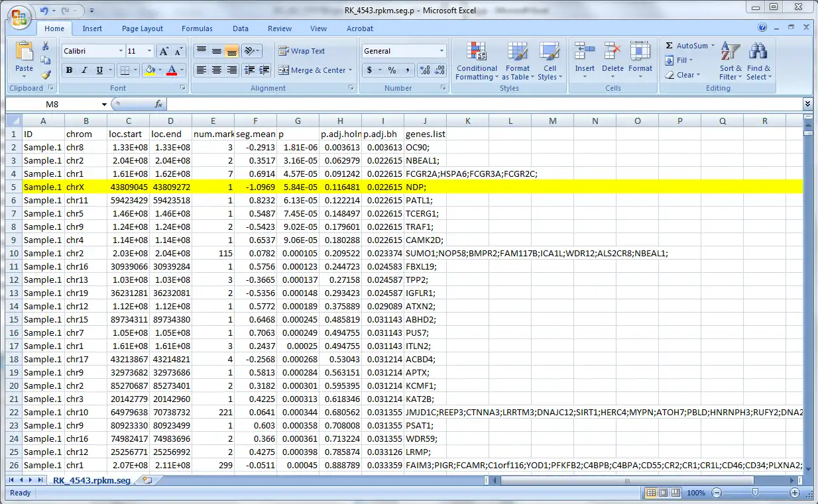
Task: Open the Calibri font name dropdown
Action: (121, 51)
